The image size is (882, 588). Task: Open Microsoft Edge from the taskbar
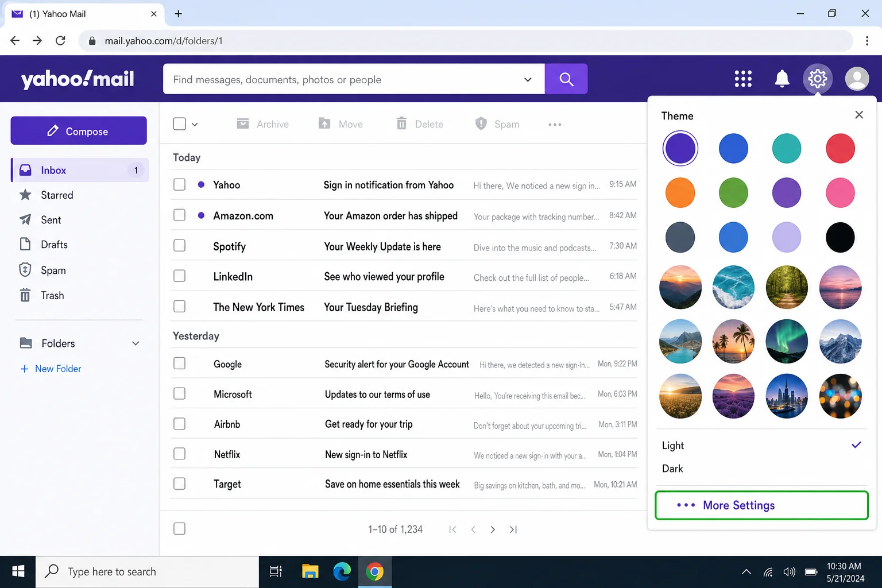(x=342, y=571)
